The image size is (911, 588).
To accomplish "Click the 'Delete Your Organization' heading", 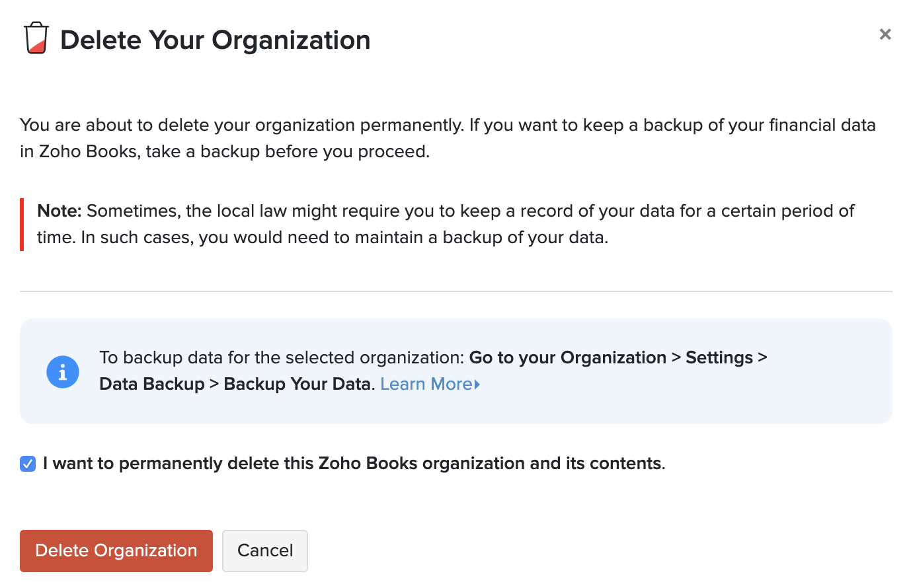I will (215, 40).
